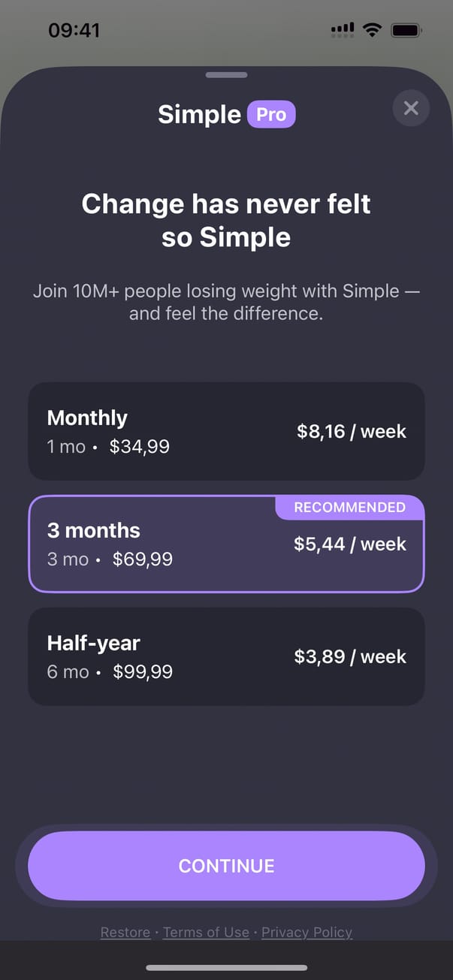Open the Terms of Use link
Screen dimensions: 453x980
(206, 932)
